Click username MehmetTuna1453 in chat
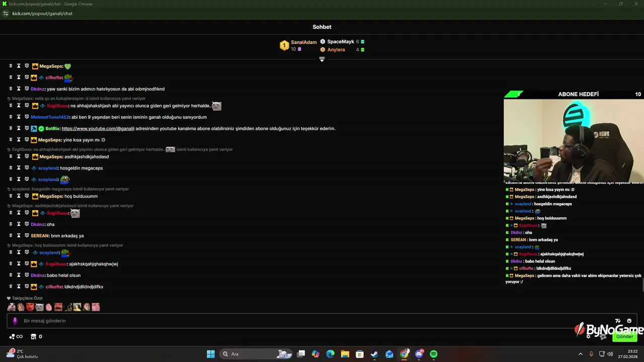 coord(50,117)
